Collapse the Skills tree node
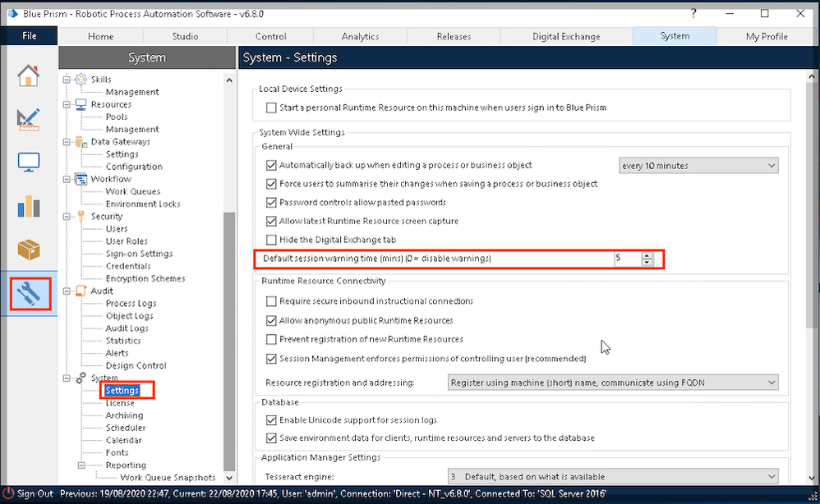The width and height of the screenshot is (820, 504). point(67,80)
